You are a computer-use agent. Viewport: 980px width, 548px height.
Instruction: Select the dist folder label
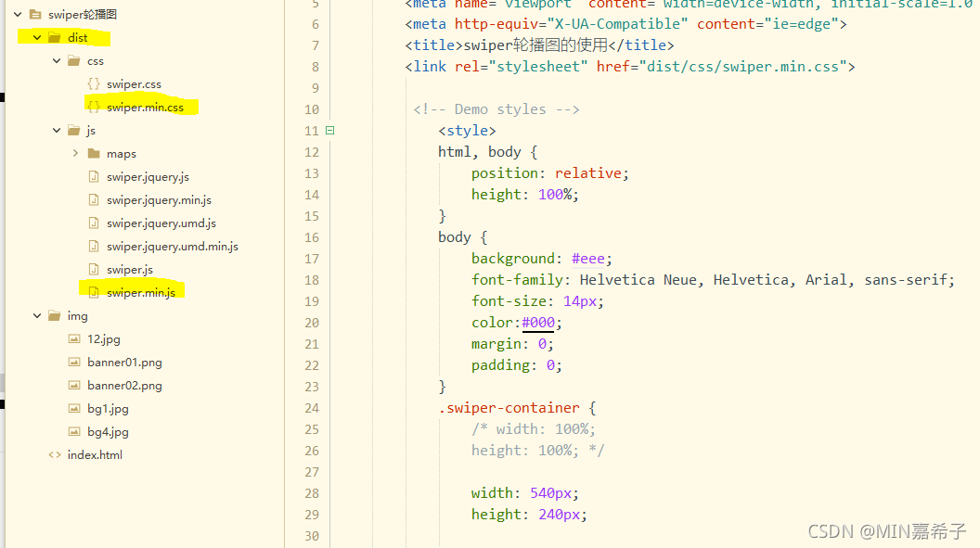78,37
